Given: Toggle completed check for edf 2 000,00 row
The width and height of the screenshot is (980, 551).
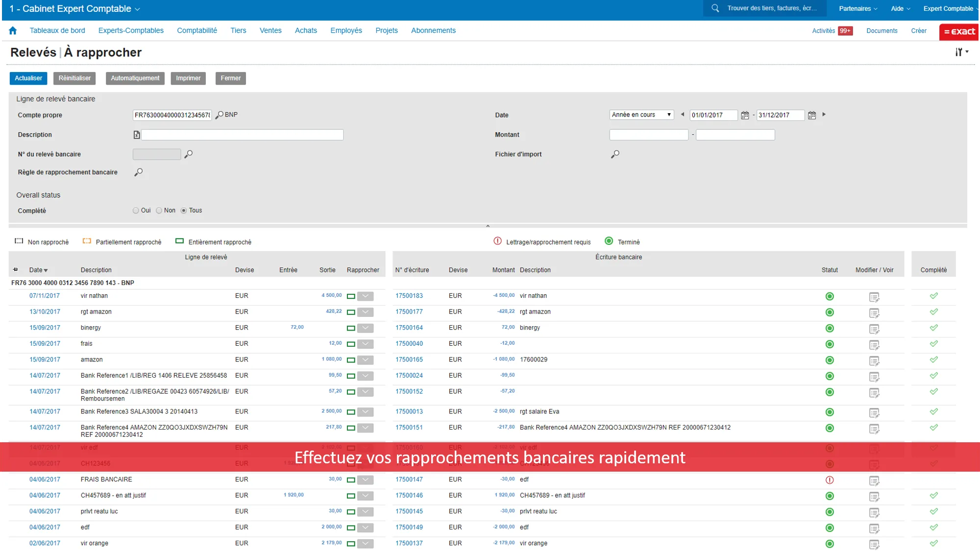Looking at the screenshot, I should pos(934,527).
